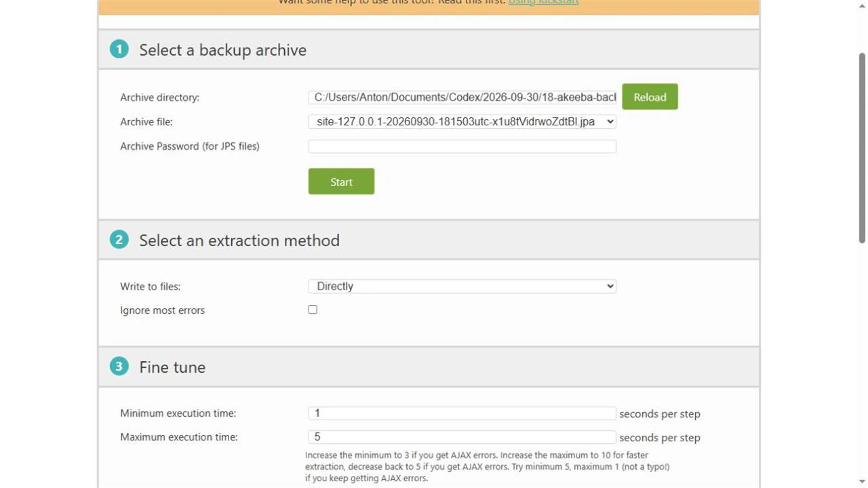
Task: Click 'seconds per step' beside Maximum execution time
Action: click(660, 438)
